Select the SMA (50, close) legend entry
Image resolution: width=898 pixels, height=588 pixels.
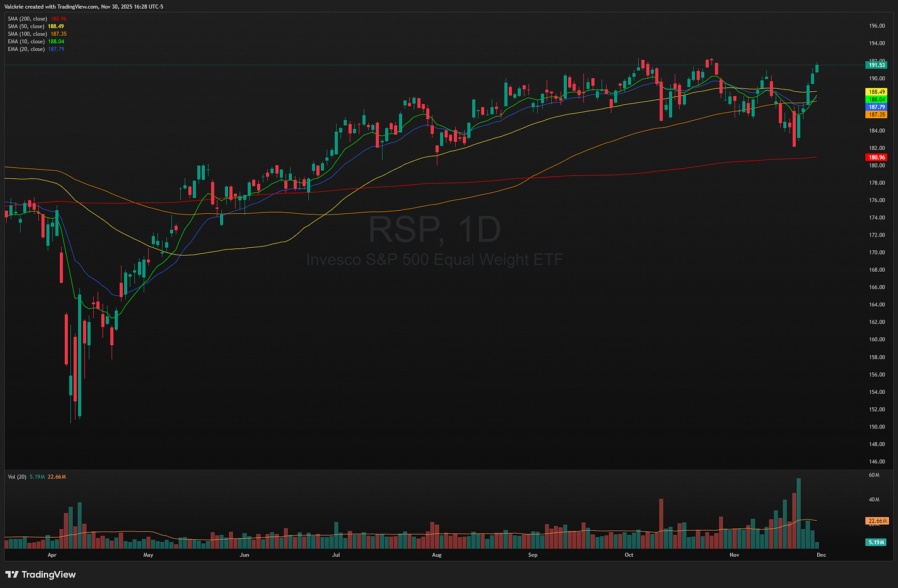point(36,27)
